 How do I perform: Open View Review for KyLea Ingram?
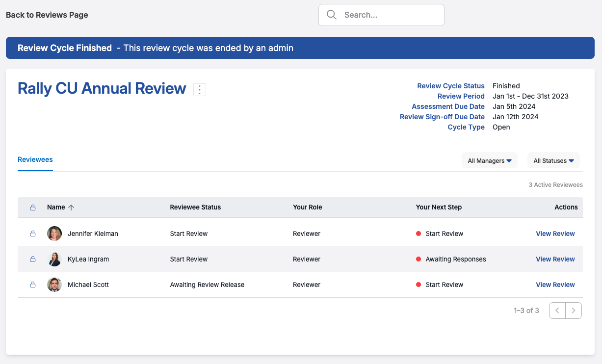coord(555,259)
